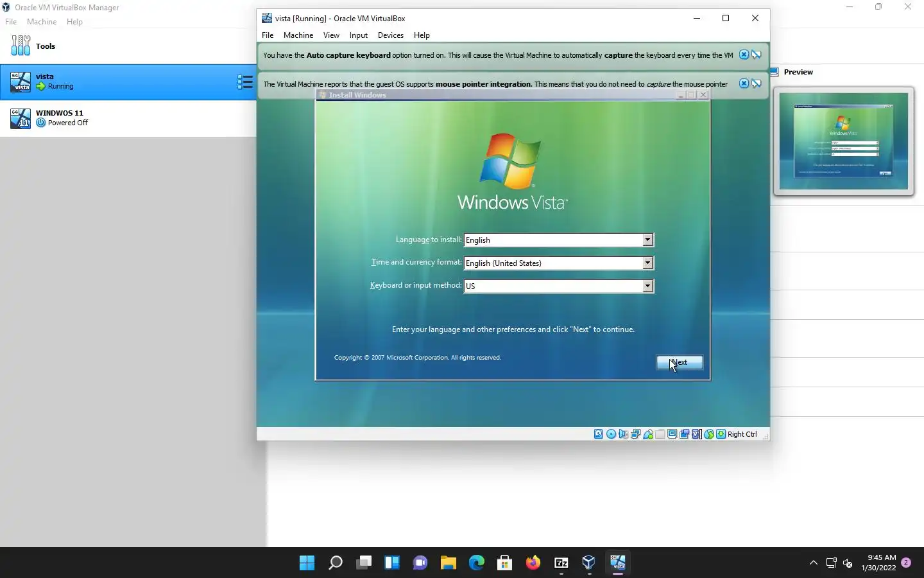Viewport: 924px width, 578px height.
Task: Click the CPU virtualization status icon
Action: (x=696, y=434)
